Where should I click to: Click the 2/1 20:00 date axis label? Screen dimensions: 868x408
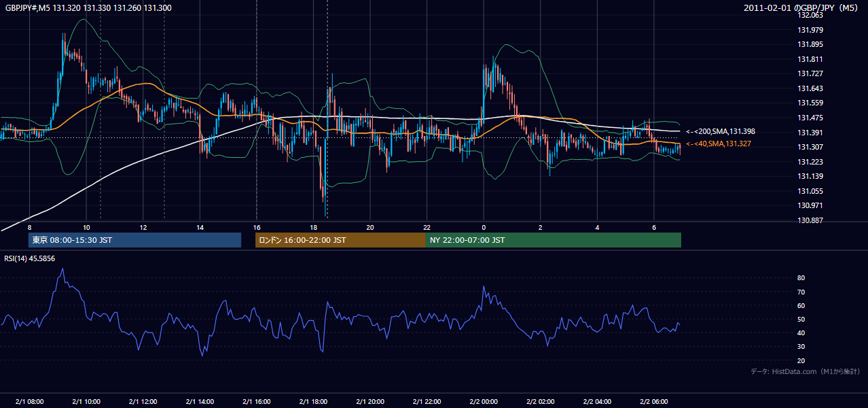click(369, 402)
